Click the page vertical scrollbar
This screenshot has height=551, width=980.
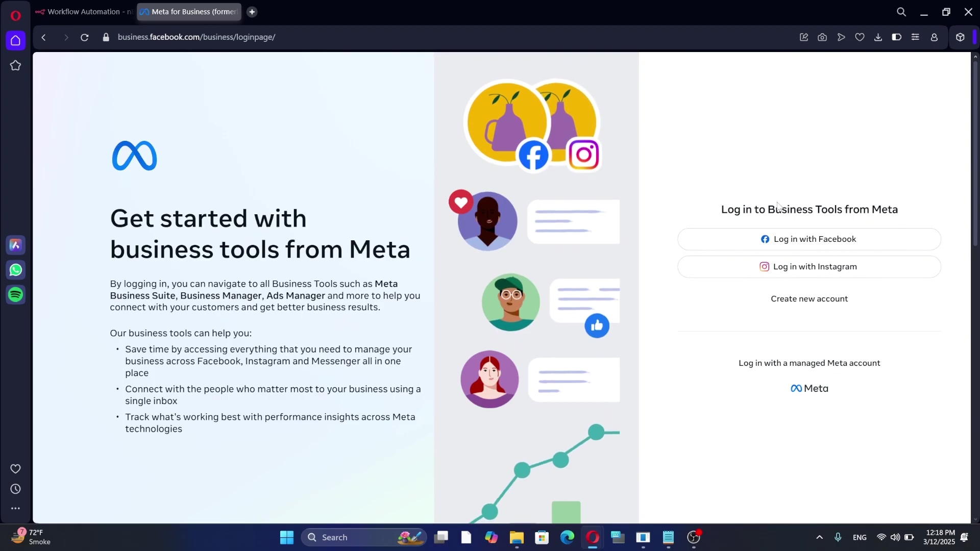pyautogui.click(x=975, y=153)
